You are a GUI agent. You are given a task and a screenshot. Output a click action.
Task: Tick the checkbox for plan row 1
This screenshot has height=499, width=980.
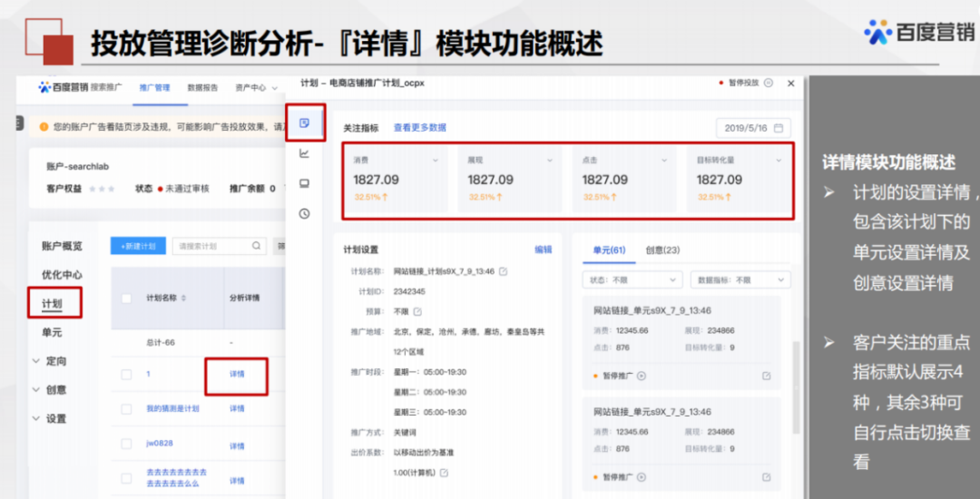click(x=126, y=374)
